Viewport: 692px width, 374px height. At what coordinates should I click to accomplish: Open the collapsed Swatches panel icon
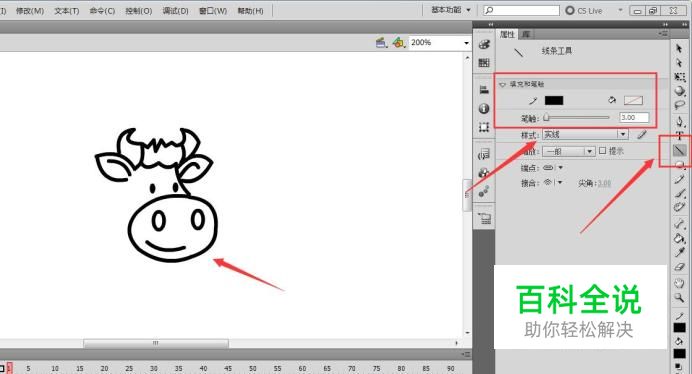coord(484,62)
